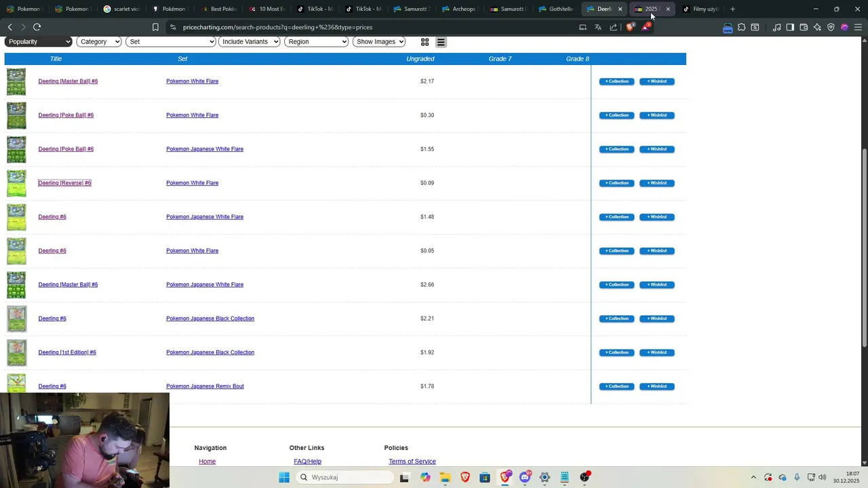Viewport: 868px width, 488px height.
Task: Click the FAQ/Help footer link
Action: coord(307,462)
